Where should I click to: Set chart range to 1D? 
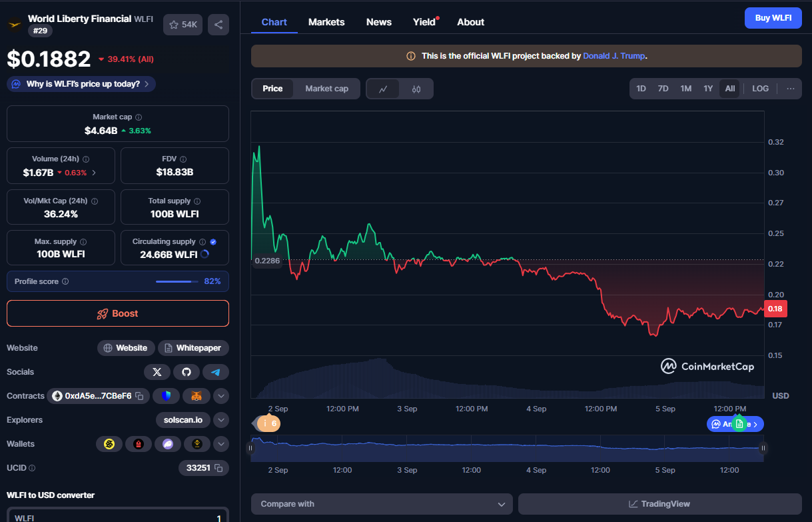pos(641,89)
